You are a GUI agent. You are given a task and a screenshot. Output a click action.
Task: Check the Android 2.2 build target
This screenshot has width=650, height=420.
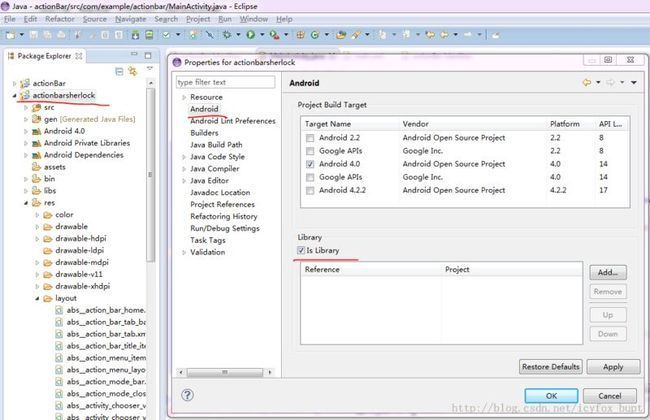coord(310,138)
